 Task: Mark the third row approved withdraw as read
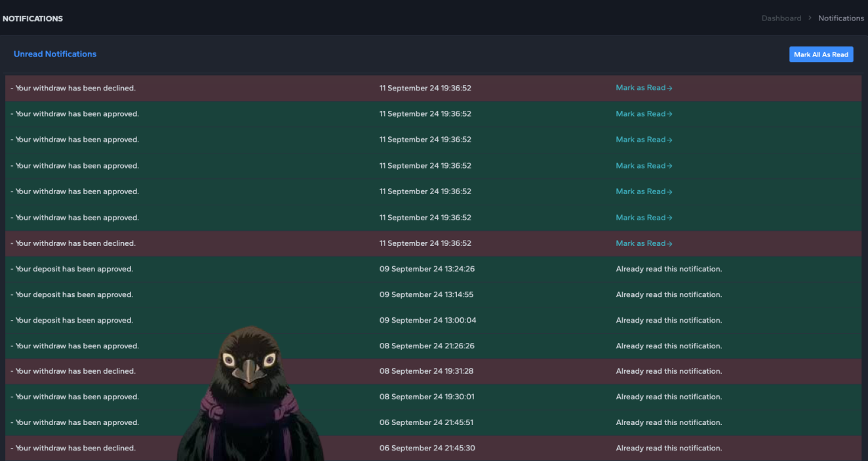(x=644, y=140)
